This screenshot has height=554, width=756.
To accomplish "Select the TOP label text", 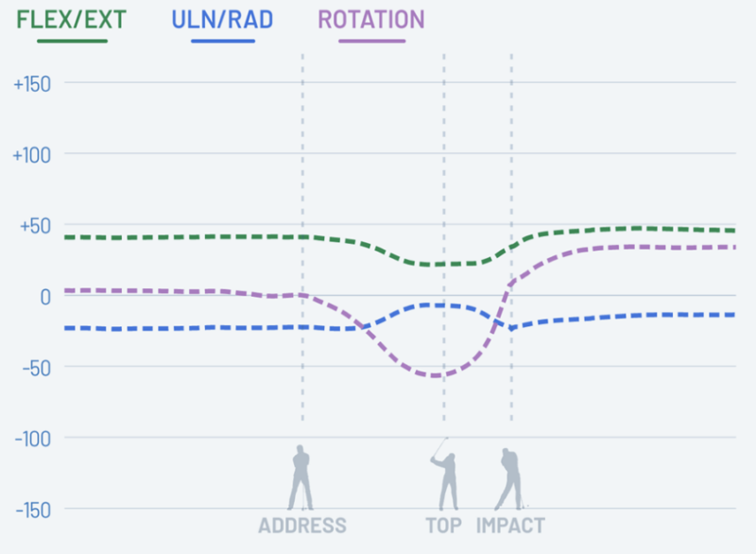I will [443, 526].
